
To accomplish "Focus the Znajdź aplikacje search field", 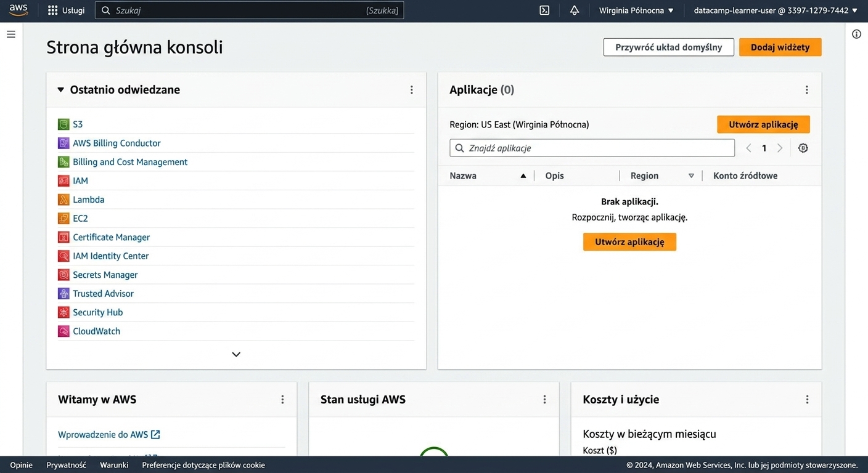I will [592, 148].
